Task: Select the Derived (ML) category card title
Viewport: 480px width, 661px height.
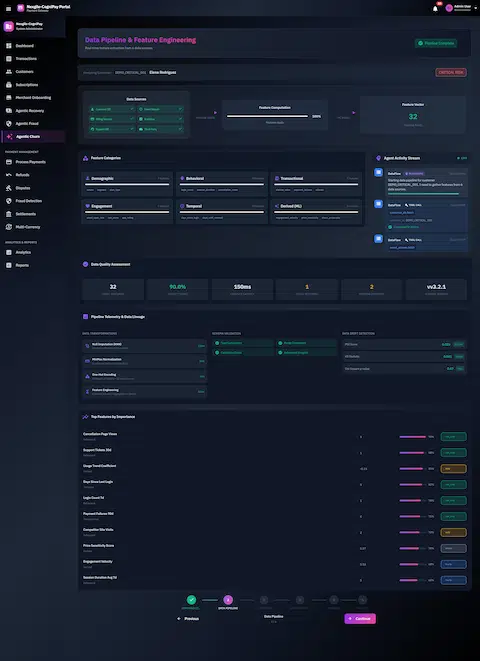Action: [291, 206]
